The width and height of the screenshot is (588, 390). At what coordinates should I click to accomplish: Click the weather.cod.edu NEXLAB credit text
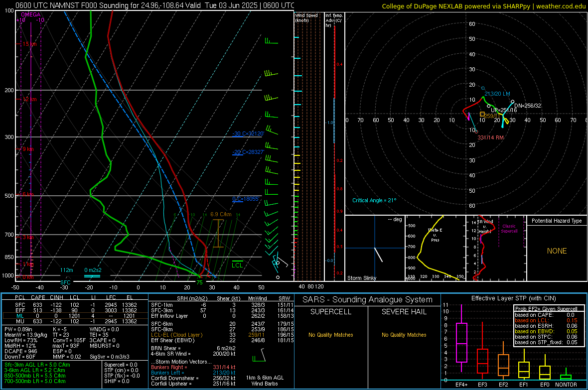[x=483, y=6]
